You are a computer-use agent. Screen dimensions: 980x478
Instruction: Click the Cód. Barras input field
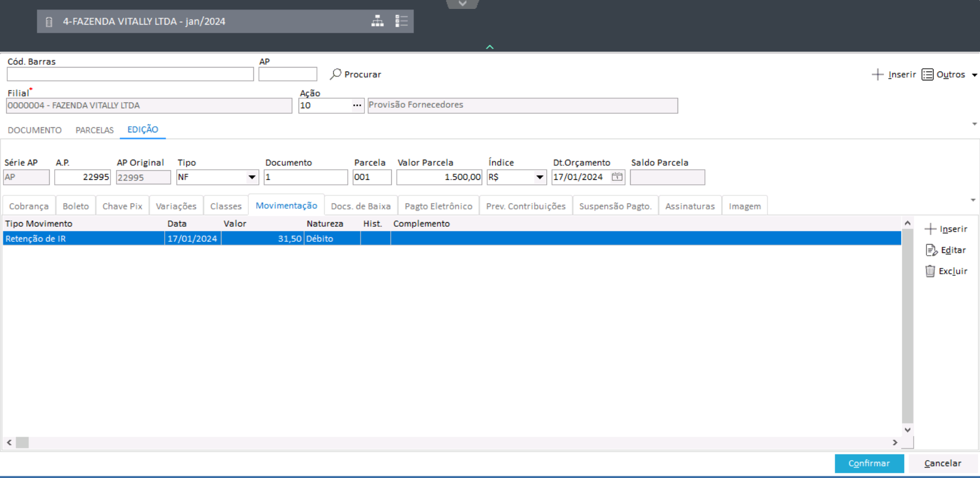point(130,74)
